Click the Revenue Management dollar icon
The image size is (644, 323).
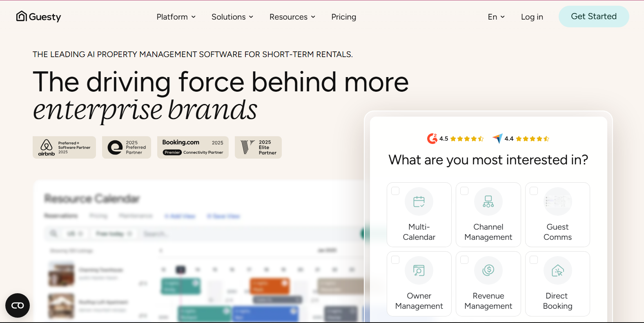pyautogui.click(x=488, y=270)
